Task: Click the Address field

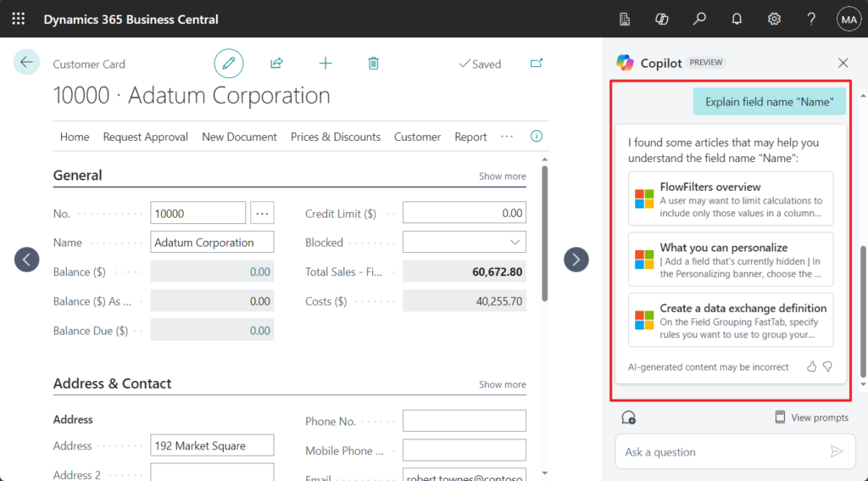Action: point(212,445)
